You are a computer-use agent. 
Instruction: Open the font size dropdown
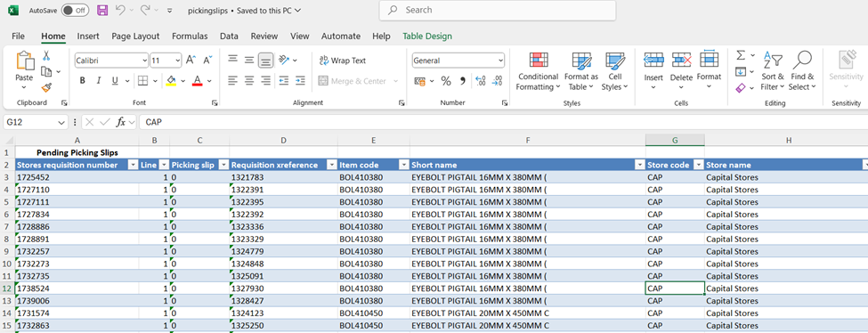click(178, 61)
